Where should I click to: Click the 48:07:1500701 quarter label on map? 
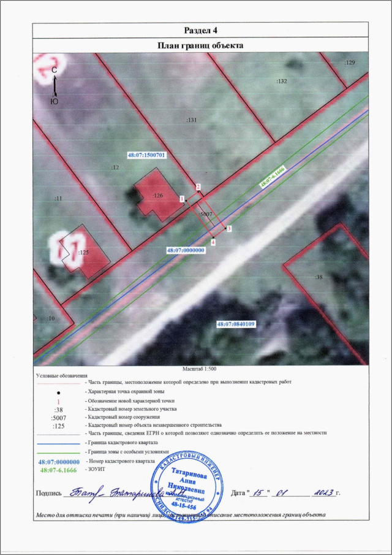click(x=147, y=156)
